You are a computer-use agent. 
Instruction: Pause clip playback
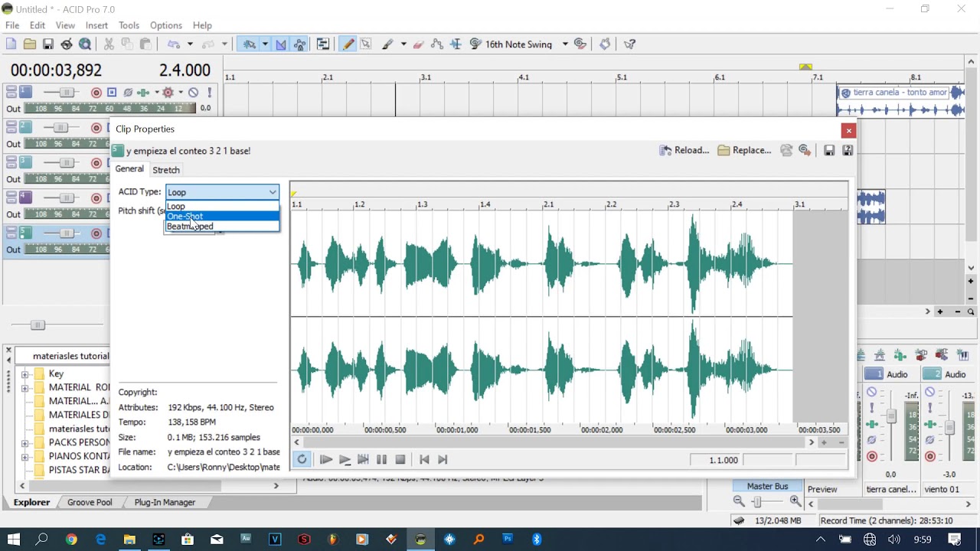point(381,460)
